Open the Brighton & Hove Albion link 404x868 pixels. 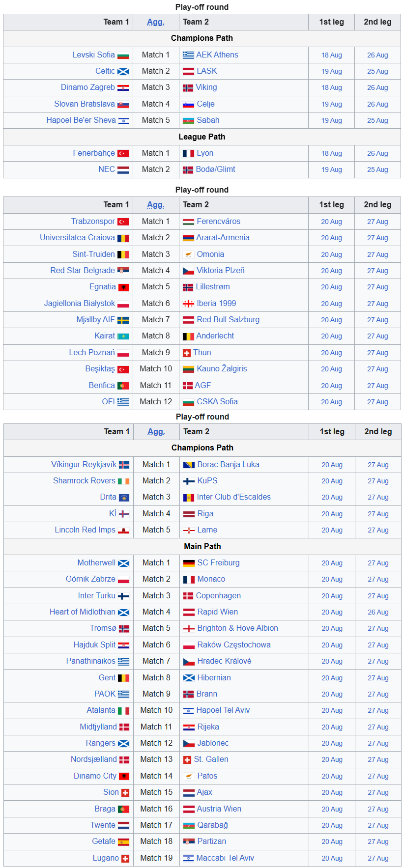click(237, 628)
